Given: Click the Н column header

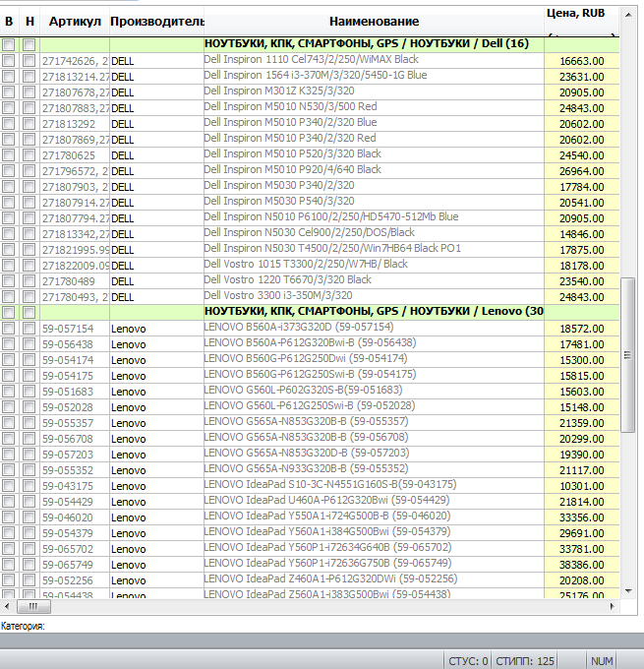Looking at the screenshot, I should pyautogui.click(x=29, y=22).
